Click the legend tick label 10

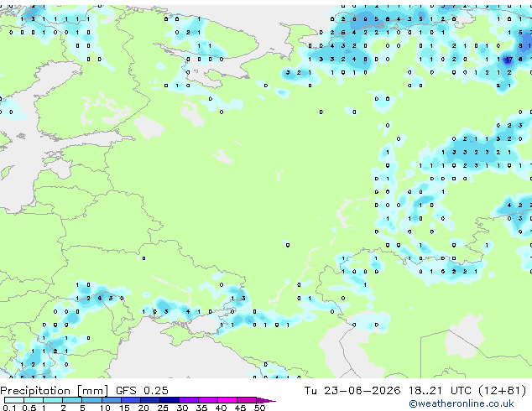pyautogui.click(x=105, y=408)
